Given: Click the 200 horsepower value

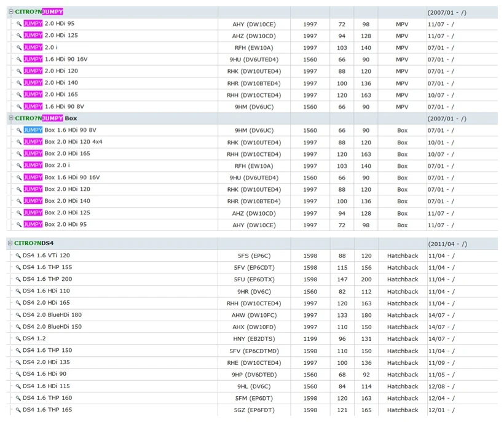Looking at the screenshot, I should pos(366,279).
